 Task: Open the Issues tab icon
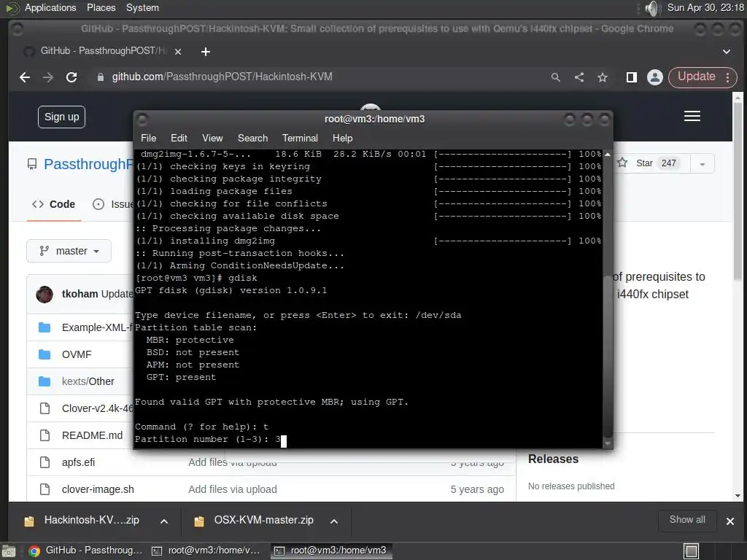click(98, 204)
